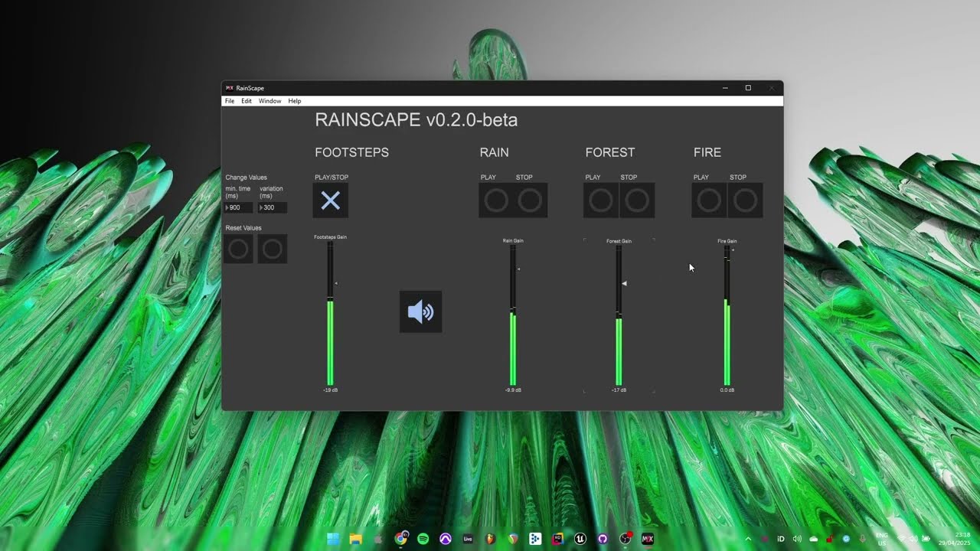Open GitHub Desktop from the taskbar

(603, 539)
